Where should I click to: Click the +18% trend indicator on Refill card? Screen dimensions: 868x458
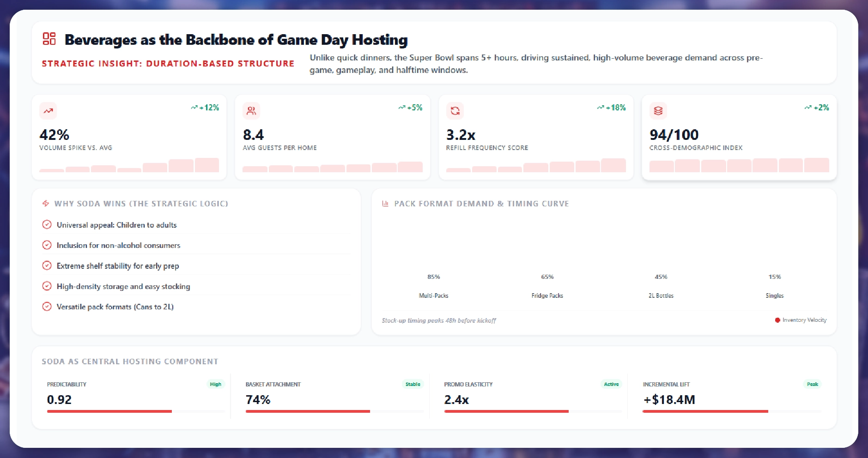(x=611, y=108)
